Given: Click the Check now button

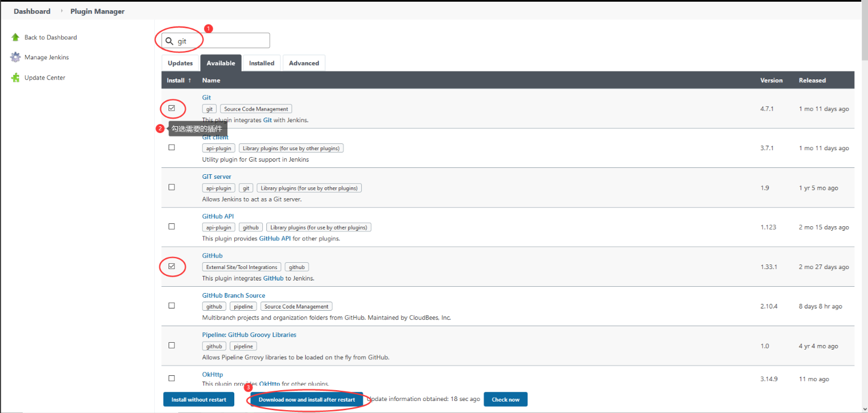Looking at the screenshot, I should [506, 399].
